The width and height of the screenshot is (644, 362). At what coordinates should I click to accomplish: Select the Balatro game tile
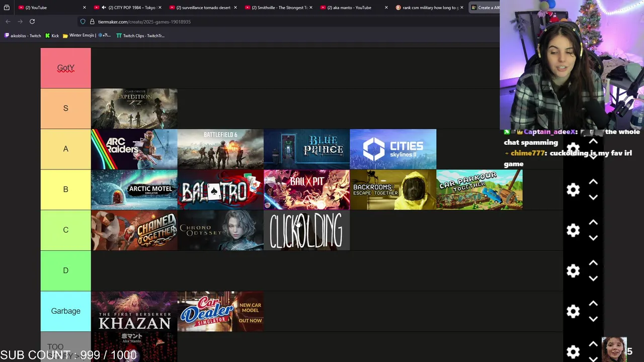point(220,190)
